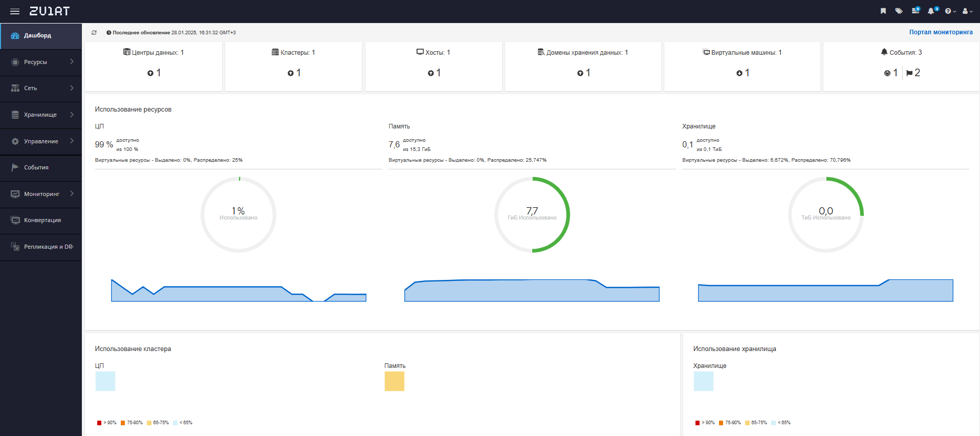Click "Использование хранилища" heading
This screenshot has width=980, height=436.
pyautogui.click(x=735, y=349)
